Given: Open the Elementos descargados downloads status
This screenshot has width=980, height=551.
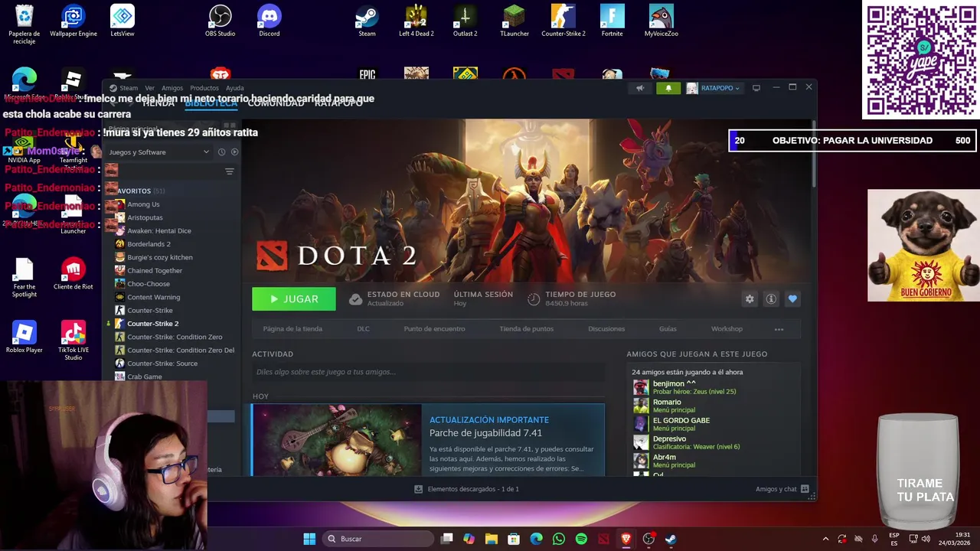Looking at the screenshot, I should (467, 489).
